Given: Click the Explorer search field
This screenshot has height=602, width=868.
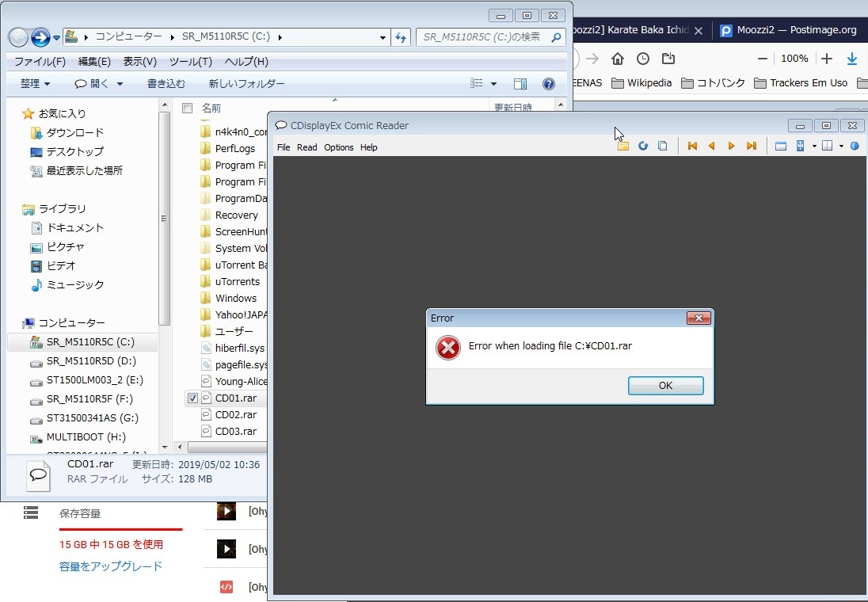Looking at the screenshot, I should pyautogui.click(x=489, y=37).
